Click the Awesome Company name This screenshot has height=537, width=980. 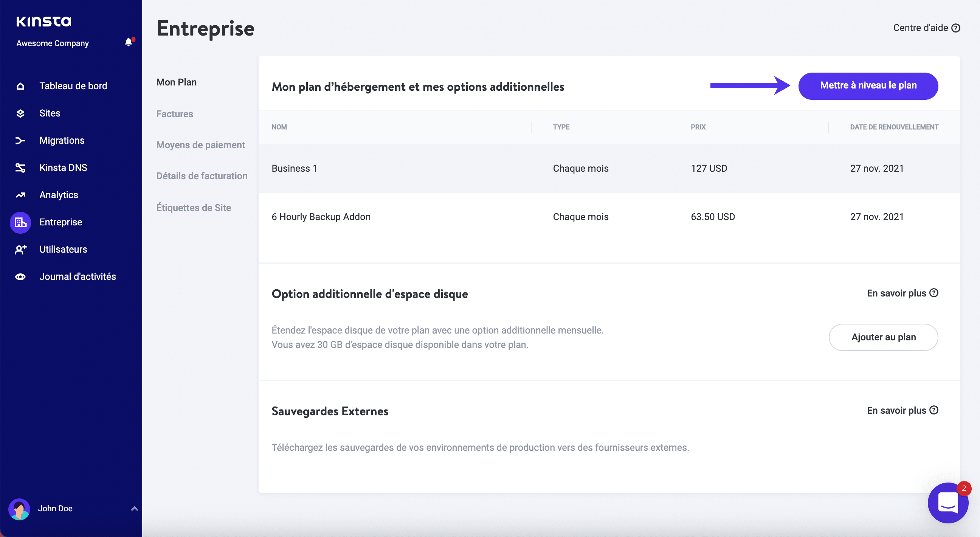[53, 43]
